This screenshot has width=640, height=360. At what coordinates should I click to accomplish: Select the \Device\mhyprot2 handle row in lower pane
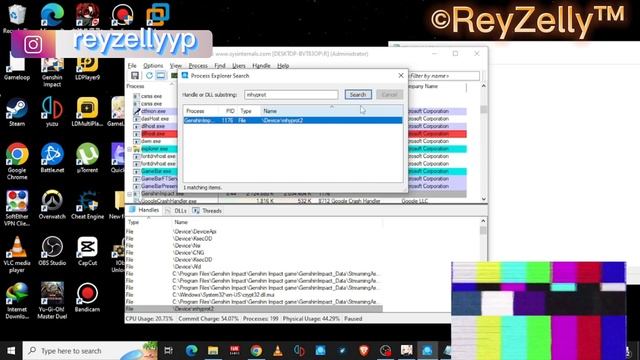click(x=253, y=309)
